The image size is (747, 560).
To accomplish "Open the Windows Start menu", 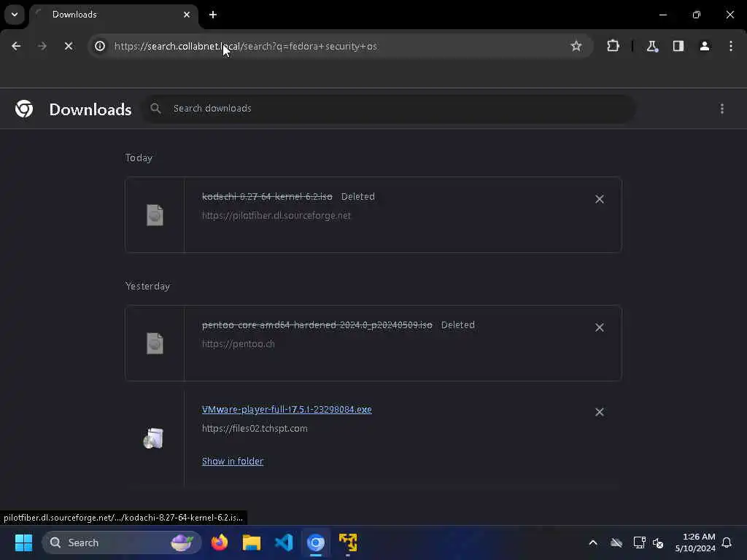I will click(23, 542).
